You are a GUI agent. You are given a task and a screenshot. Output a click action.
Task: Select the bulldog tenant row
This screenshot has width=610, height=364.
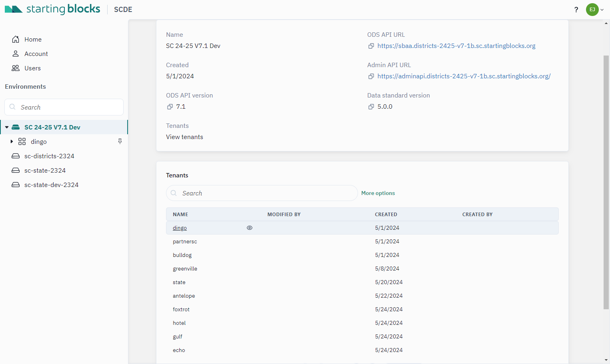pos(362,255)
